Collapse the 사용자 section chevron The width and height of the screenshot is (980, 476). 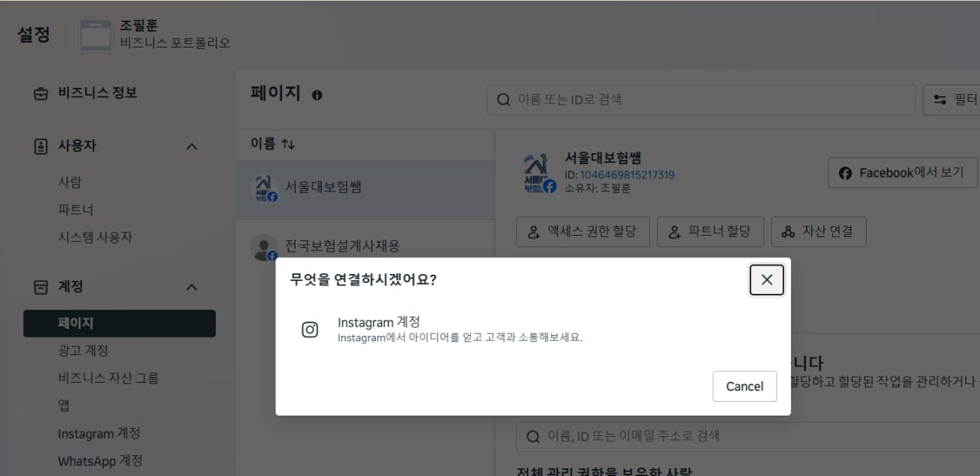tap(192, 146)
